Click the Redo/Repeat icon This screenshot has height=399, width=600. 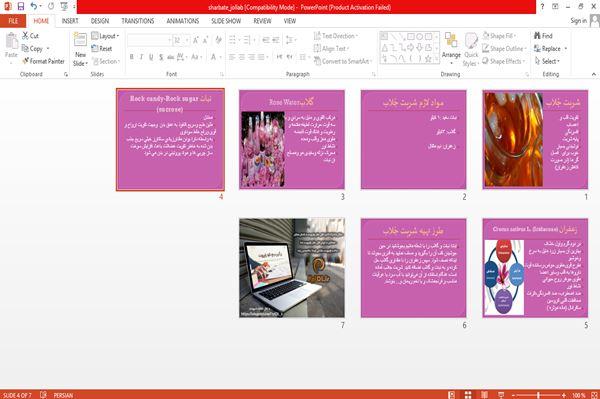(x=51, y=6)
